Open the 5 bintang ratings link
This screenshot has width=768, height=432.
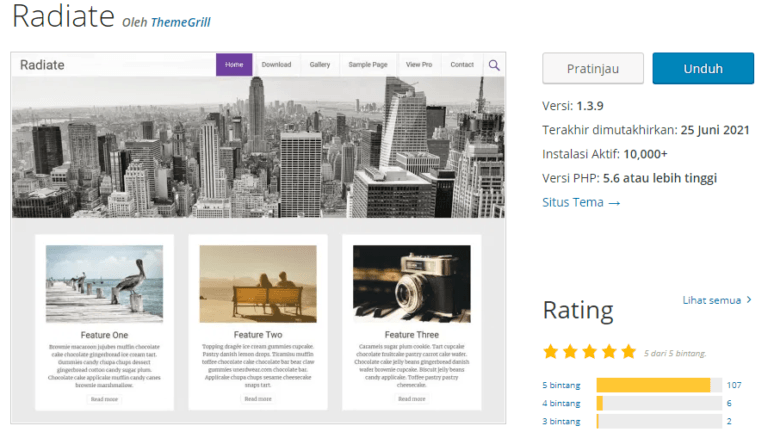coord(561,385)
